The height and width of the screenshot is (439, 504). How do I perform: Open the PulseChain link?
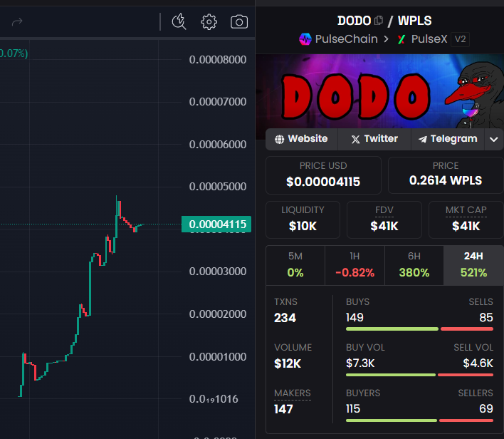(x=346, y=39)
